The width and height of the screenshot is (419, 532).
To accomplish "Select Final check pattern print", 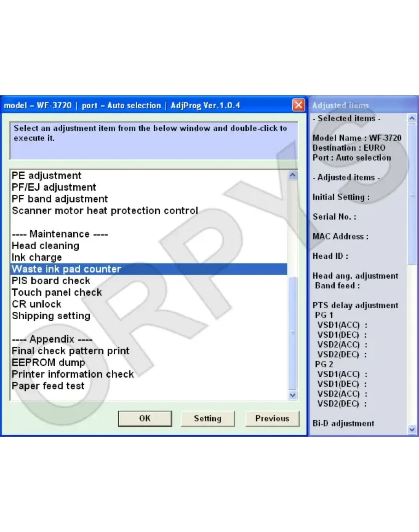I will coord(70,351).
